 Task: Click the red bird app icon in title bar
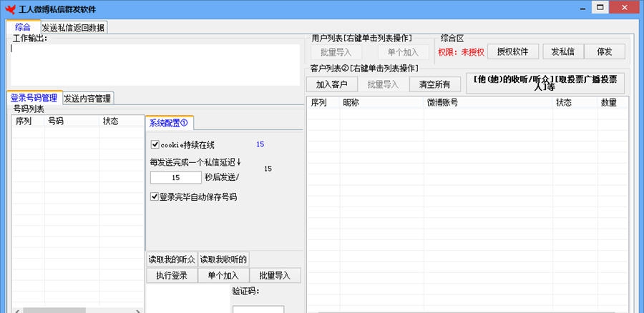[10, 9]
